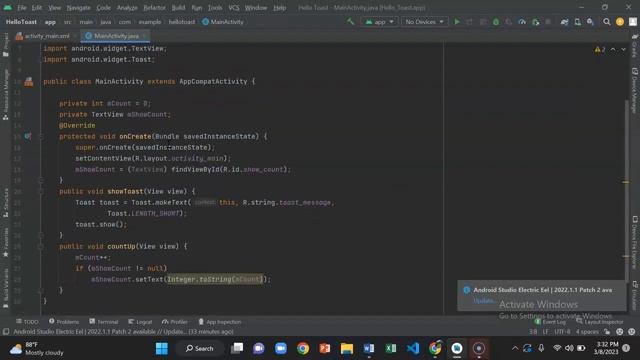This screenshot has width=640, height=360.
Task: Open the Problems tool window
Action: click(64, 322)
